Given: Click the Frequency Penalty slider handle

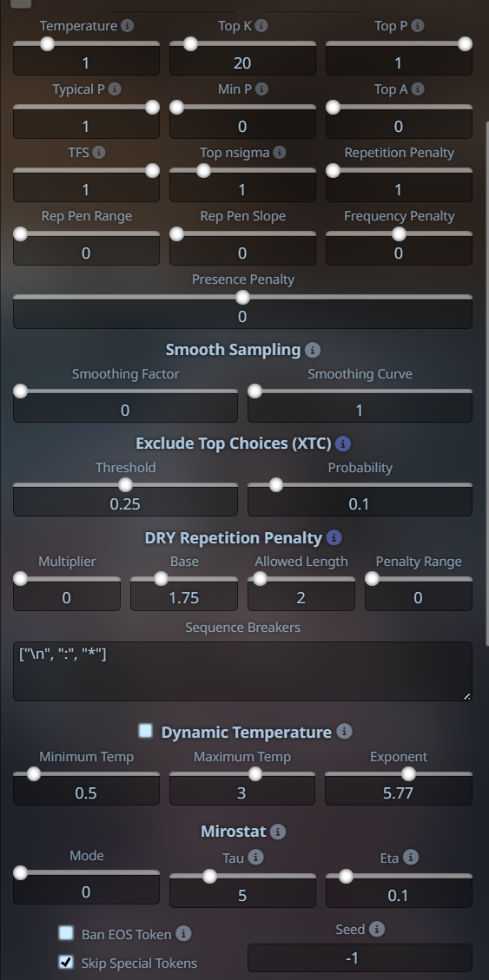Looking at the screenshot, I should pos(399,234).
